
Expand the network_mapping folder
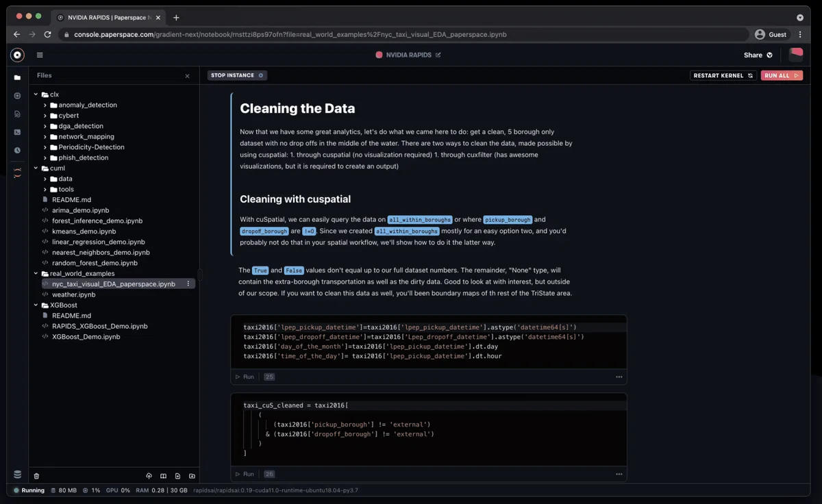(45, 136)
